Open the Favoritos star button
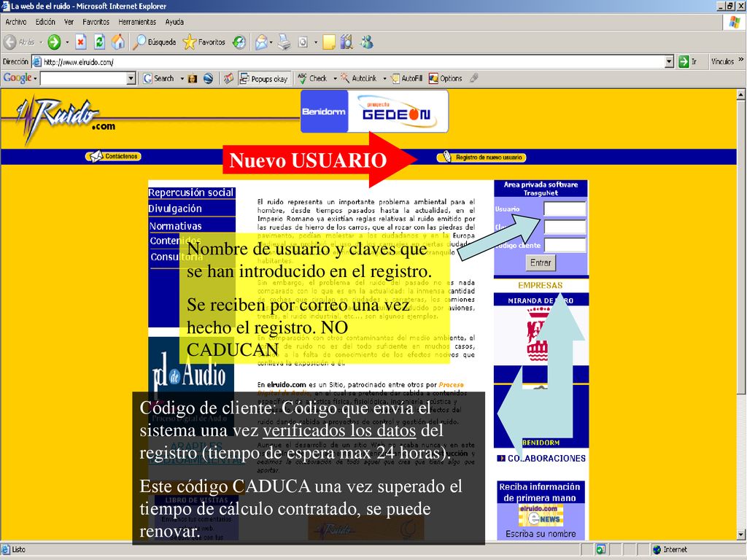 pyautogui.click(x=204, y=42)
